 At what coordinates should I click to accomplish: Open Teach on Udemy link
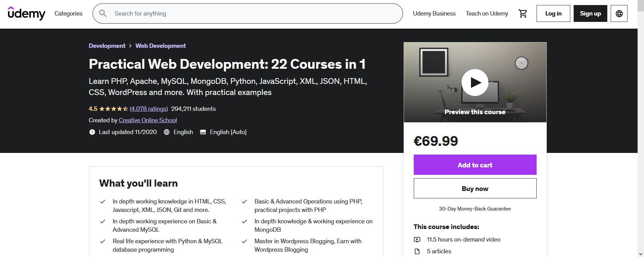pyautogui.click(x=487, y=13)
